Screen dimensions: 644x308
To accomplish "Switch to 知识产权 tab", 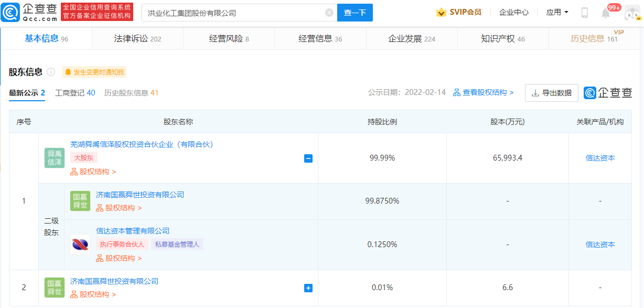I will pyautogui.click(x=503, y=39).
